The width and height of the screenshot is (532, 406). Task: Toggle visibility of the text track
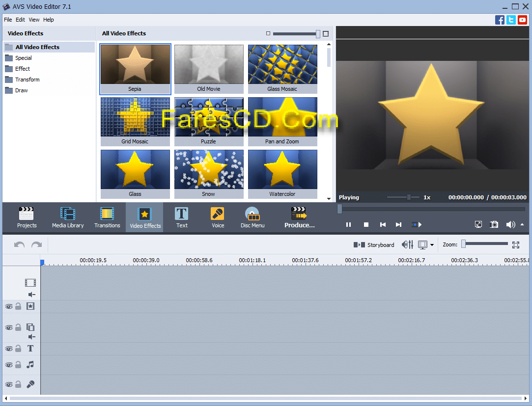click(x=9, y=349)
